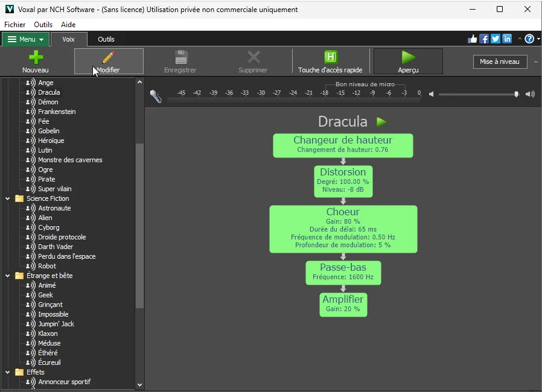Click the Mise à niveau button

500,62
